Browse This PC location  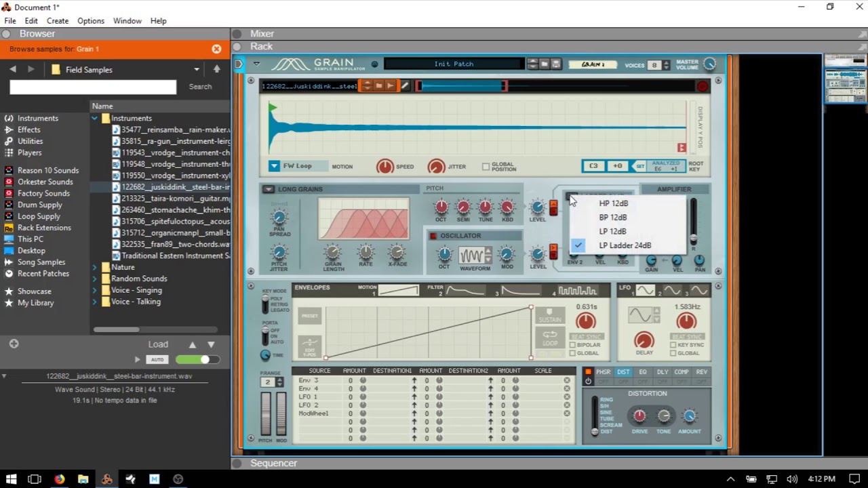[x=24, y=239]
